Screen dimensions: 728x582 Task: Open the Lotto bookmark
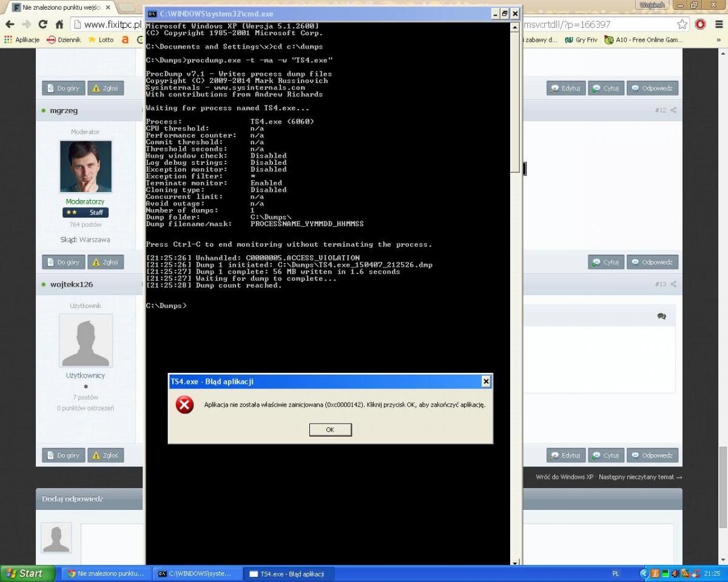pos(101,40)
